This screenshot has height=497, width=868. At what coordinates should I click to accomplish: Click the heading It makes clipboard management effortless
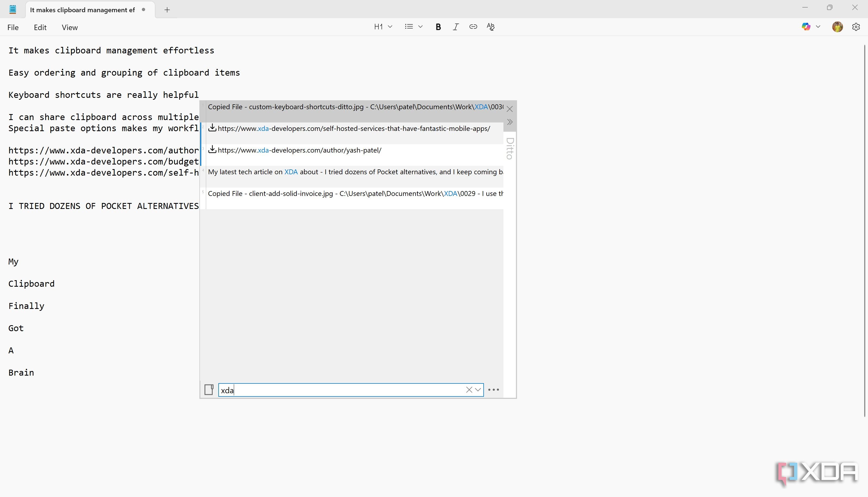(x=111, y=50)
